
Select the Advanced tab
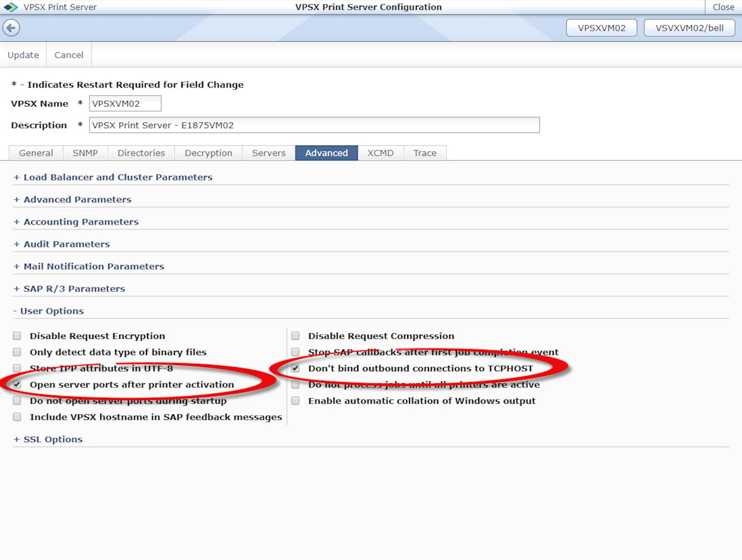coord(326,153)
